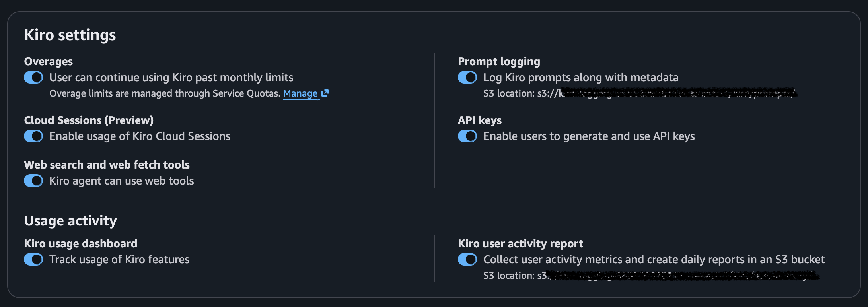Click 'Log Kiro prompts along with metadata' text
Viewport: 868px width, 307px height.
pyautogui.click(x=581, y=78)
